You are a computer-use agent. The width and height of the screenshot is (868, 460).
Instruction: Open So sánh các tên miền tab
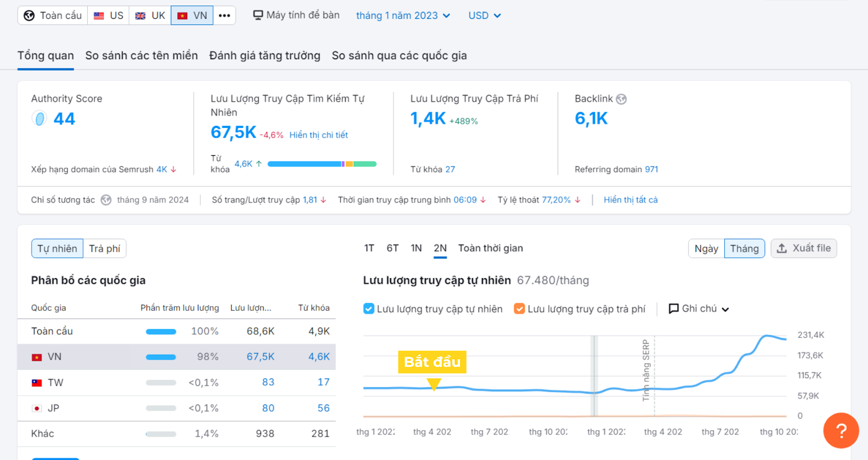tap(142, 55)
